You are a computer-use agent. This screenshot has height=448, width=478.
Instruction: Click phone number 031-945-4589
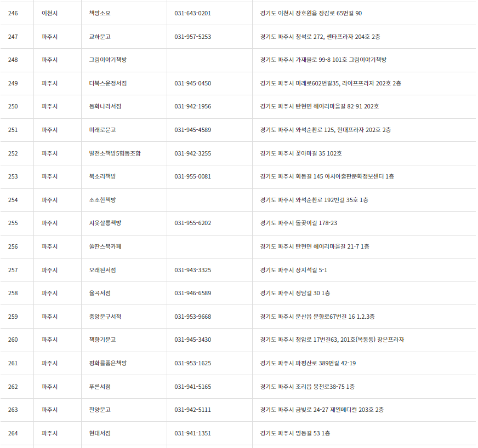point(192,130)
